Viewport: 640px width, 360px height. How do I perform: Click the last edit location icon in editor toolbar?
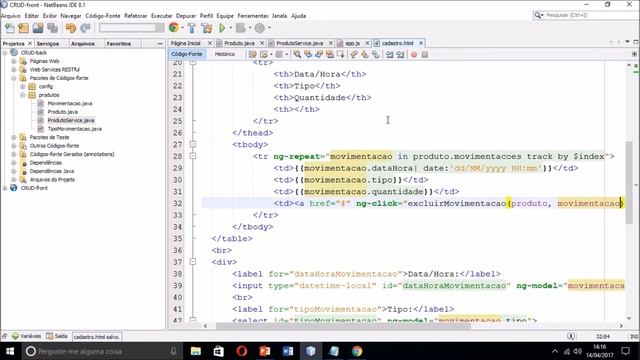[x=253, y=54]
